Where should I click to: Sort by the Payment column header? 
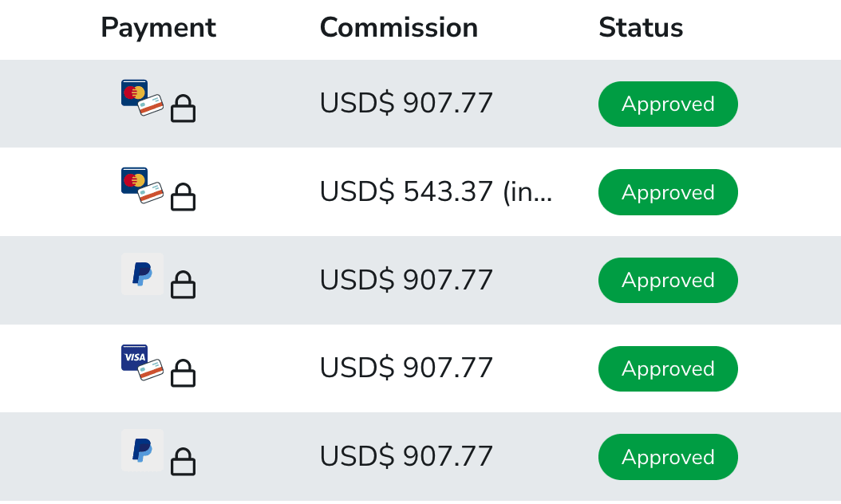pos(158,28)
